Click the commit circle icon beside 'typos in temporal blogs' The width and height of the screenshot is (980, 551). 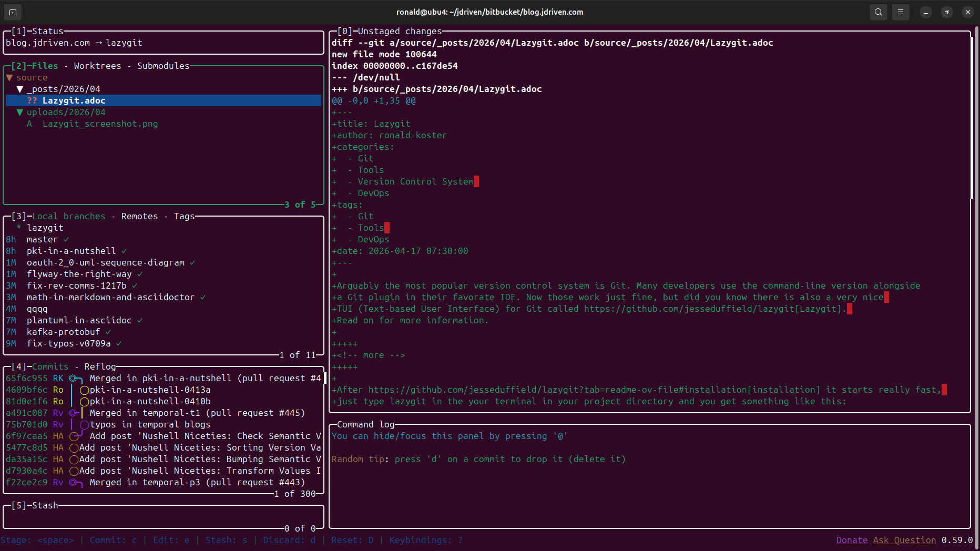pos(84,424)
